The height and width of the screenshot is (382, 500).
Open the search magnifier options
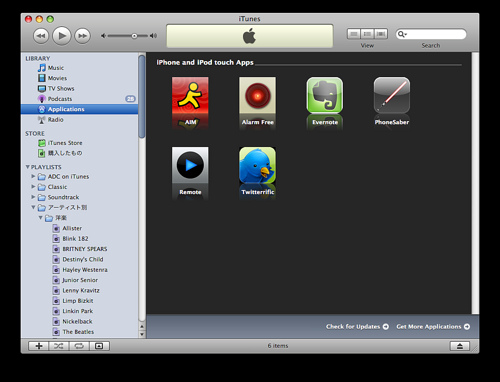(402, 34)
